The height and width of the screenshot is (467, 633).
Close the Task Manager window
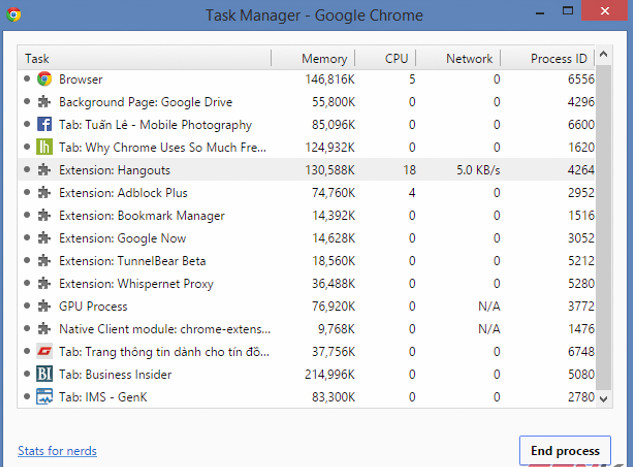pos(604,11)
